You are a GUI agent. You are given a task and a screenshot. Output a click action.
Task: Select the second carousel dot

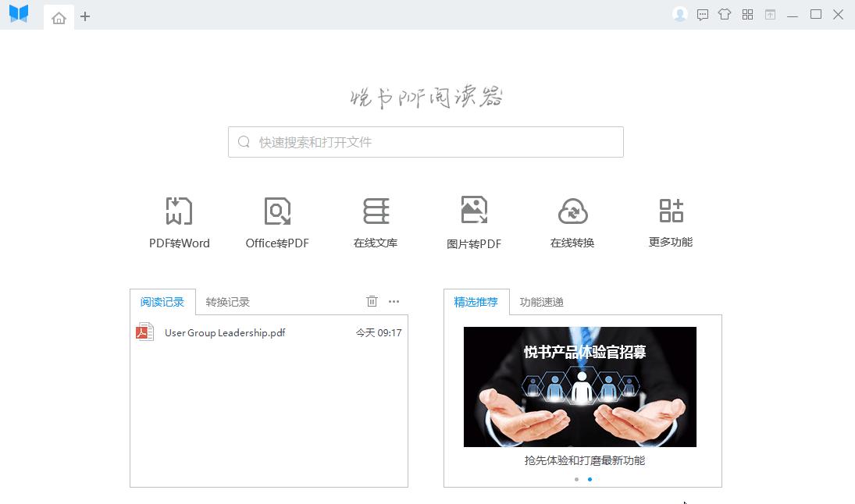(589, 480)
